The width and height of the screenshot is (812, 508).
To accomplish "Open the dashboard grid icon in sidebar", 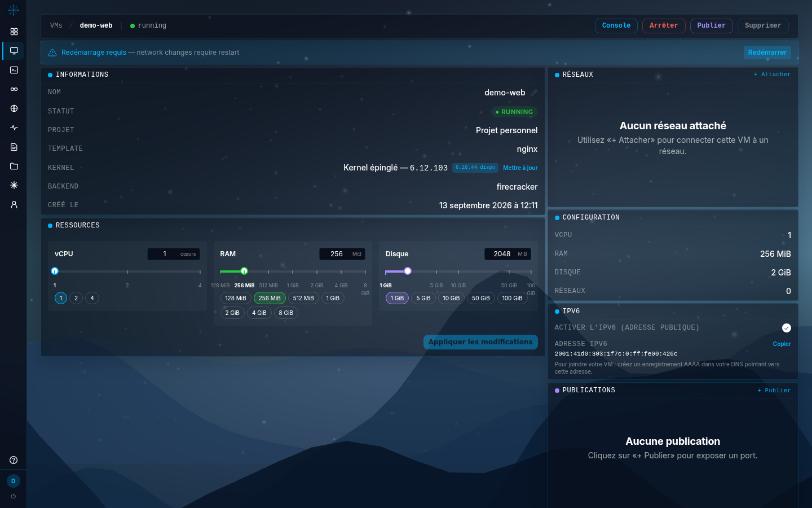I will pyautogui.click(x=14, y=32).
